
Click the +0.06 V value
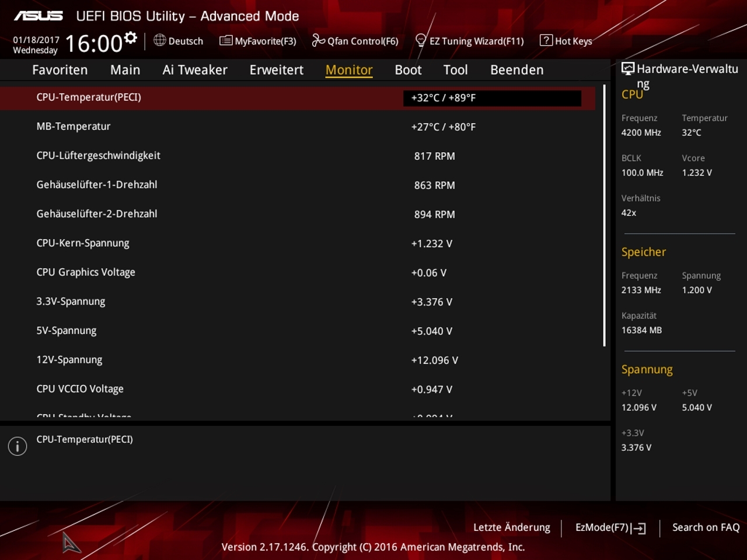[x=428, y=273]
